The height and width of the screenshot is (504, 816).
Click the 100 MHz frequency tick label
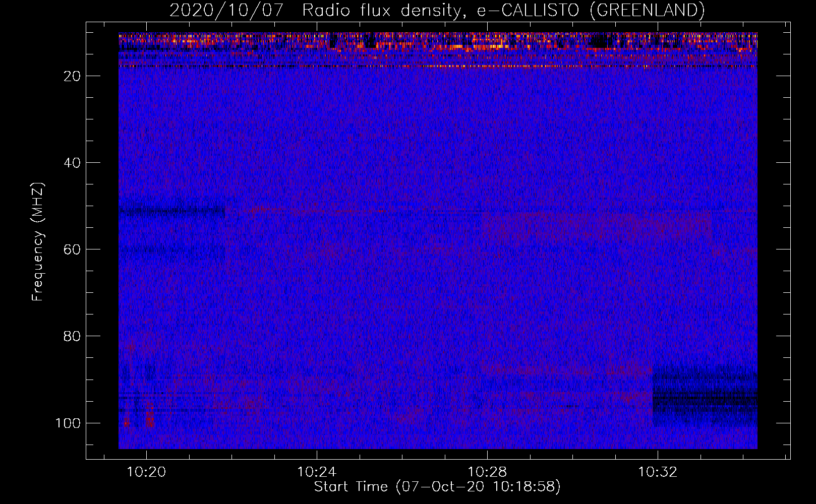tap(68, 423)
